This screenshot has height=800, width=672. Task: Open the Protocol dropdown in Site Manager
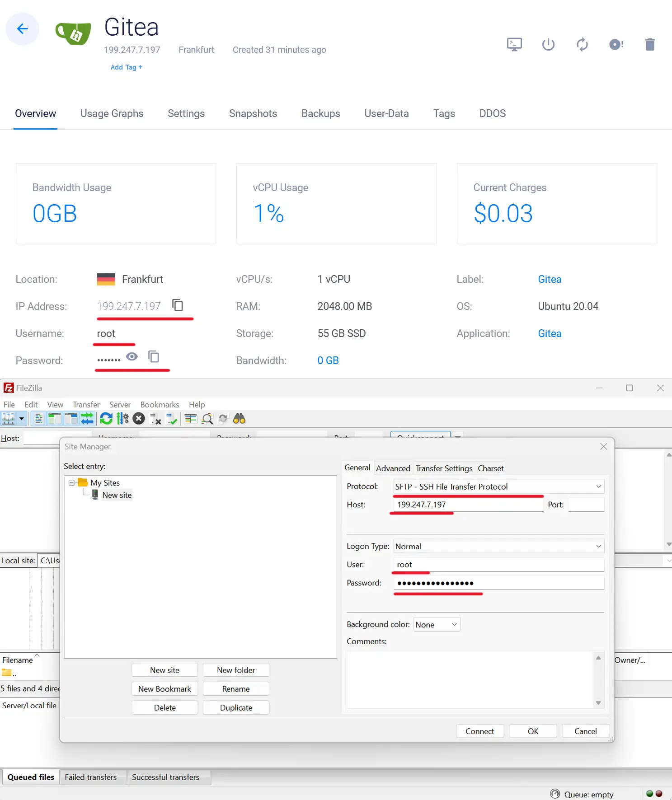click(499, 487)
